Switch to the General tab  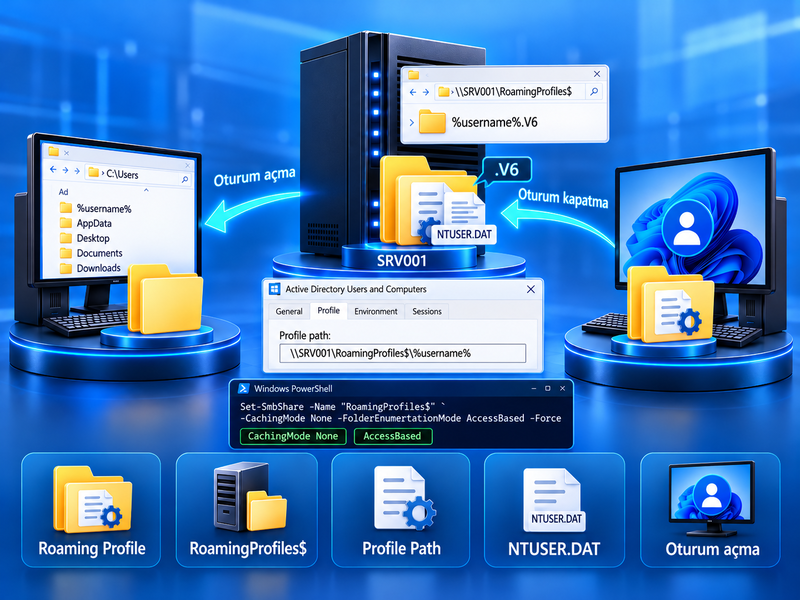[x=289, y=311]
